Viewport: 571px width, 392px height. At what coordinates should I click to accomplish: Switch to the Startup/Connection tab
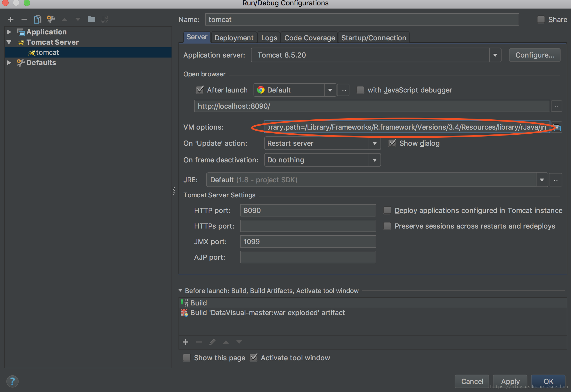click(x=374, y=38)
